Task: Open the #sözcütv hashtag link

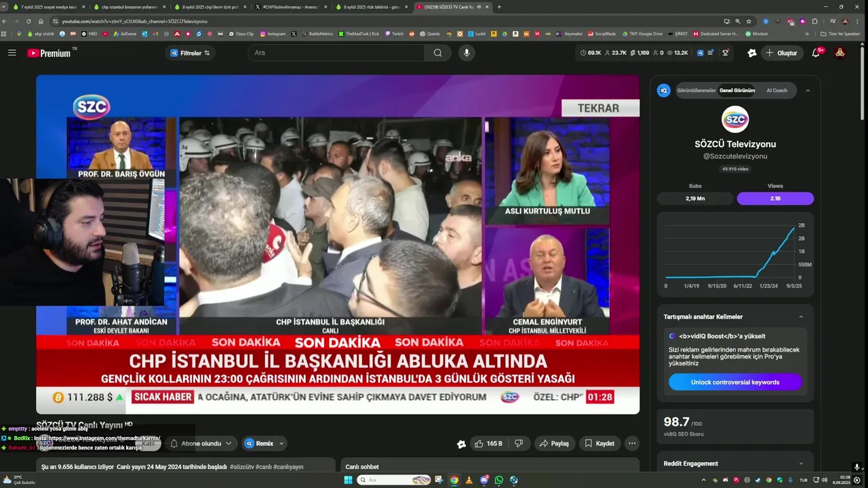Action: click(x=241, y=467)
